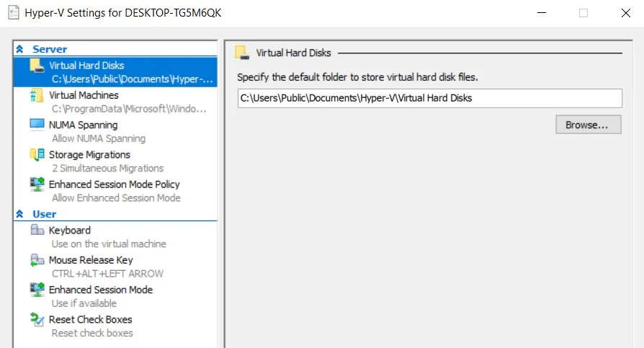
Task: Select Virtual Machines settings item
Action: [x=84, y=95]
